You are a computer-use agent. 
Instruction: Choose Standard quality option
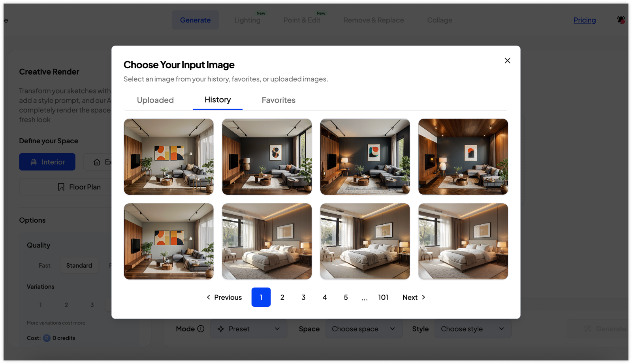79,265
